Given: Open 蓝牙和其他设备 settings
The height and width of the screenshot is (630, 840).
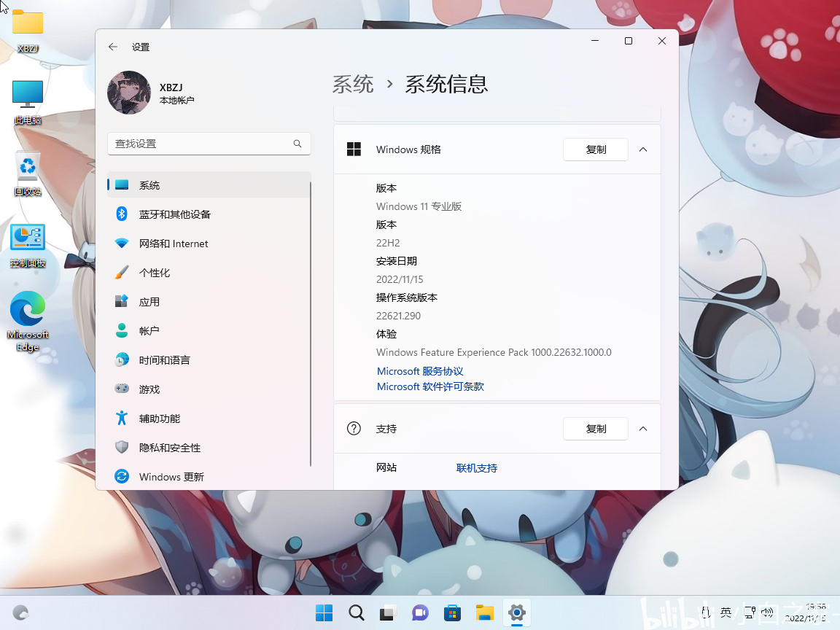Looking at the screenshot, I should (209, 214).
